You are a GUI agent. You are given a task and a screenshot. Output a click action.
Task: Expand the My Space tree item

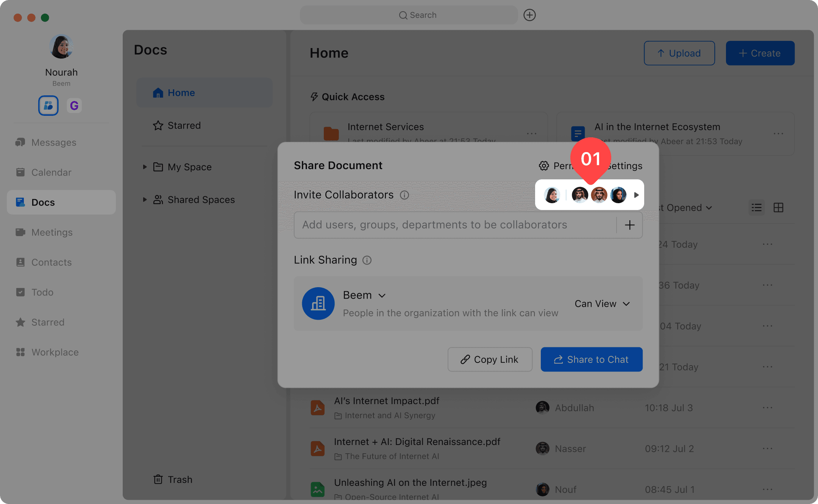(145, 167)
